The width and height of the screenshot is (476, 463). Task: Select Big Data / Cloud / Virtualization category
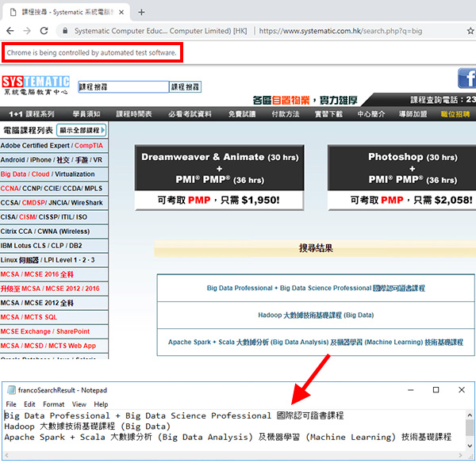(54, 174)
